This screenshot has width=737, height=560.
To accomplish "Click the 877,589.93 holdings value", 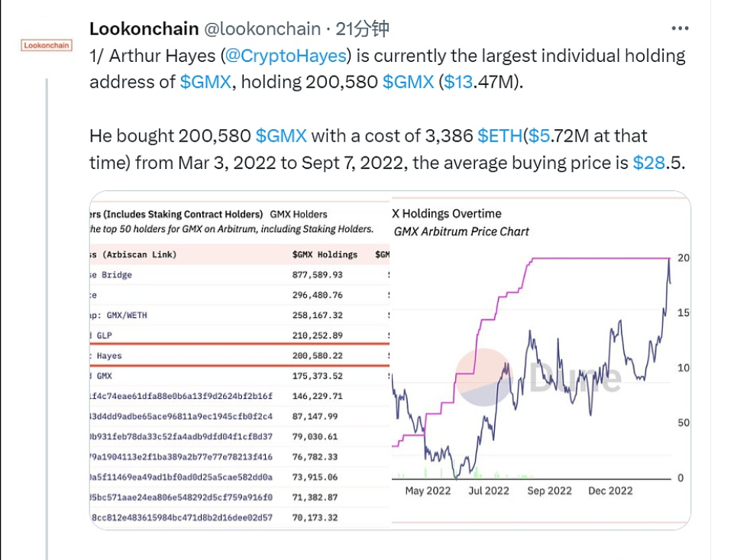I will point(317,274).
